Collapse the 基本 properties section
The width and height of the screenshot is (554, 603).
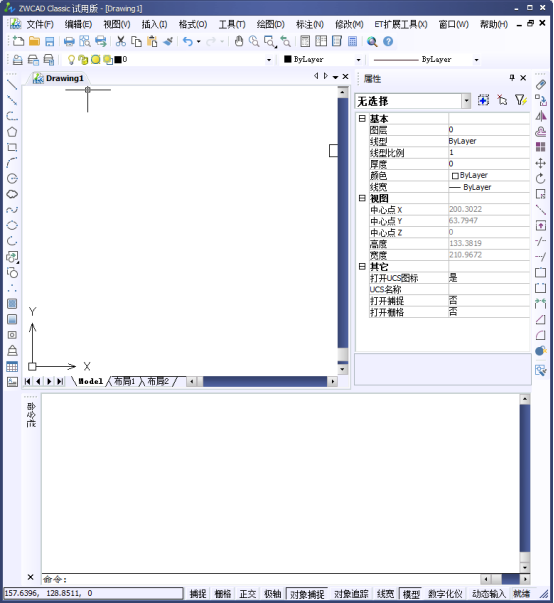click(362, 118)
